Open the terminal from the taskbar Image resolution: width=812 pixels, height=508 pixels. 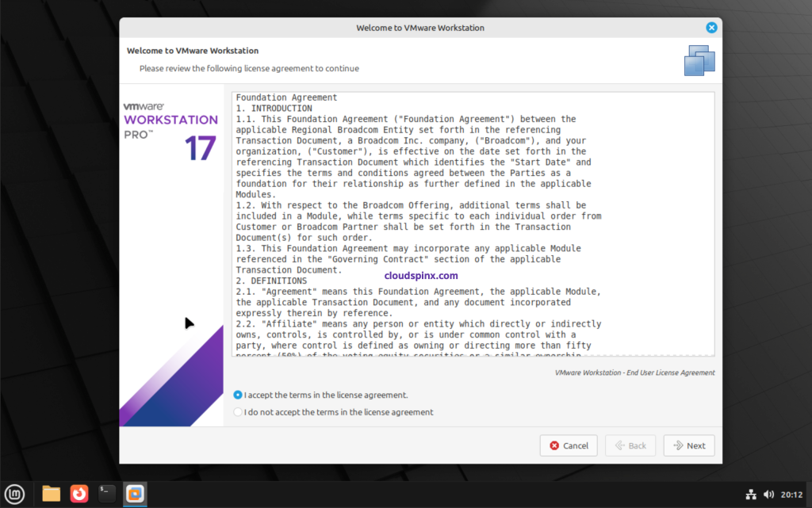105,493
